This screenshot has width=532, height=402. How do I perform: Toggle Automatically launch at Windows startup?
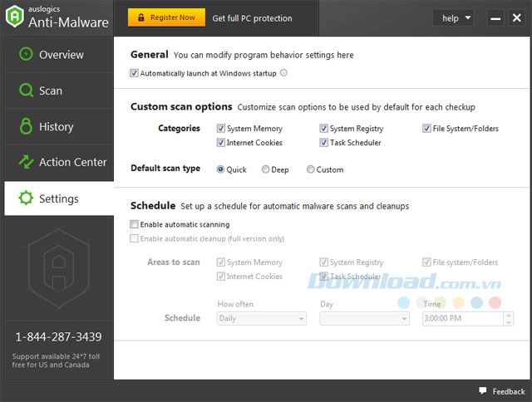click(135, 73)
